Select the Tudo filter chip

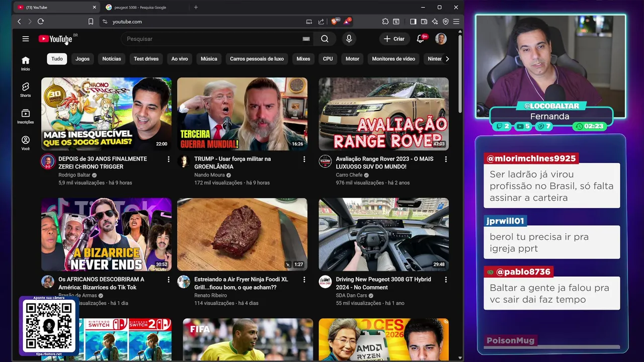(x=57, y=59)
